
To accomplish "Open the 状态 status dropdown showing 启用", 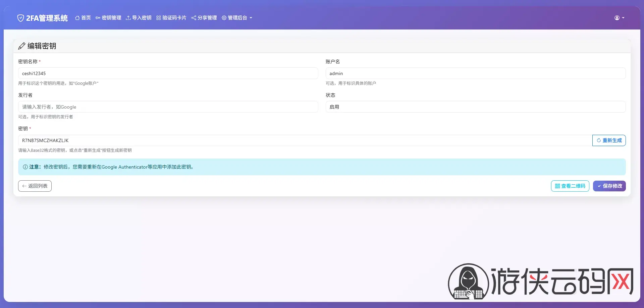I will (x=475, y=107).
